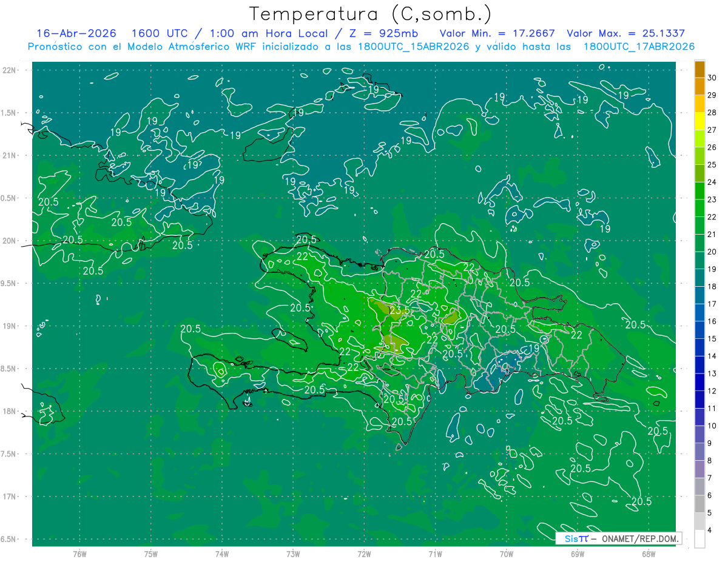Click the 23 contour label on the map
This screenshot has width=728, height=562.
(x=395, y=313)
